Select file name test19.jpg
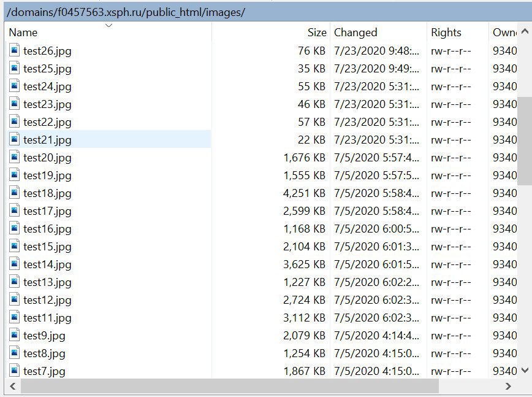The height and width of the screenshot is (397, 532). 48,175
